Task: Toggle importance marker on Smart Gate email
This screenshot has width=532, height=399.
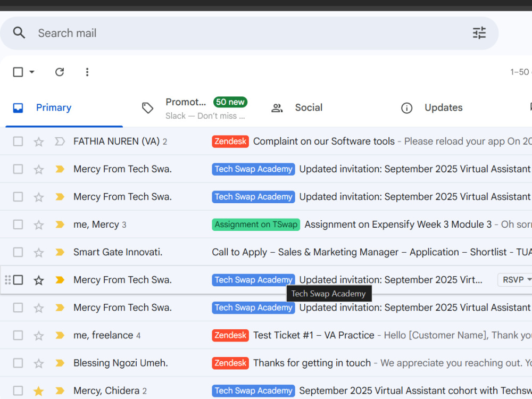Action: (x=60, y=252)
